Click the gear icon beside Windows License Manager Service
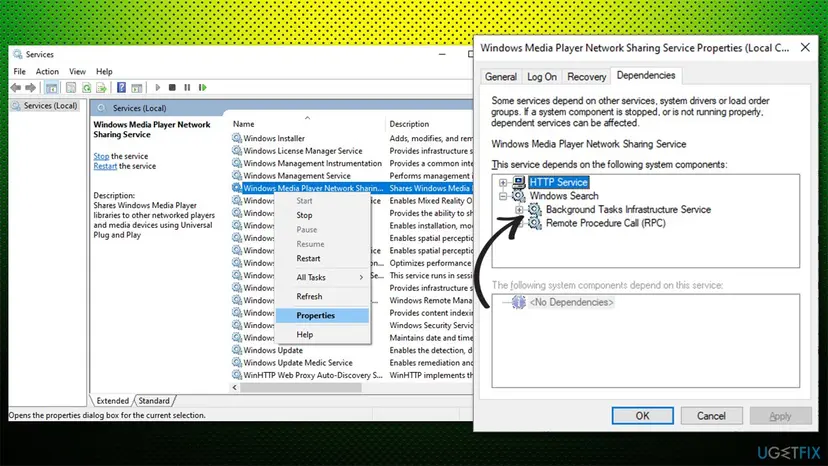 click(x=237, y=151)
